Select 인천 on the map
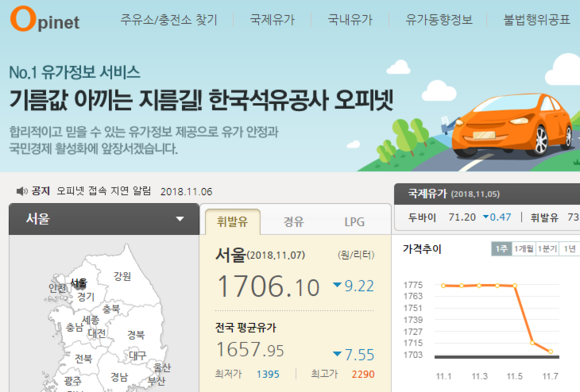The image size is (580, 392). tap(57, 288)
